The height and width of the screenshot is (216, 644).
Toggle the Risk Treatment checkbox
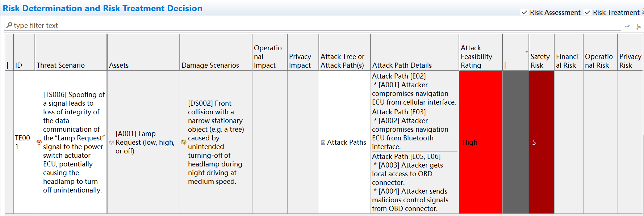587,12
